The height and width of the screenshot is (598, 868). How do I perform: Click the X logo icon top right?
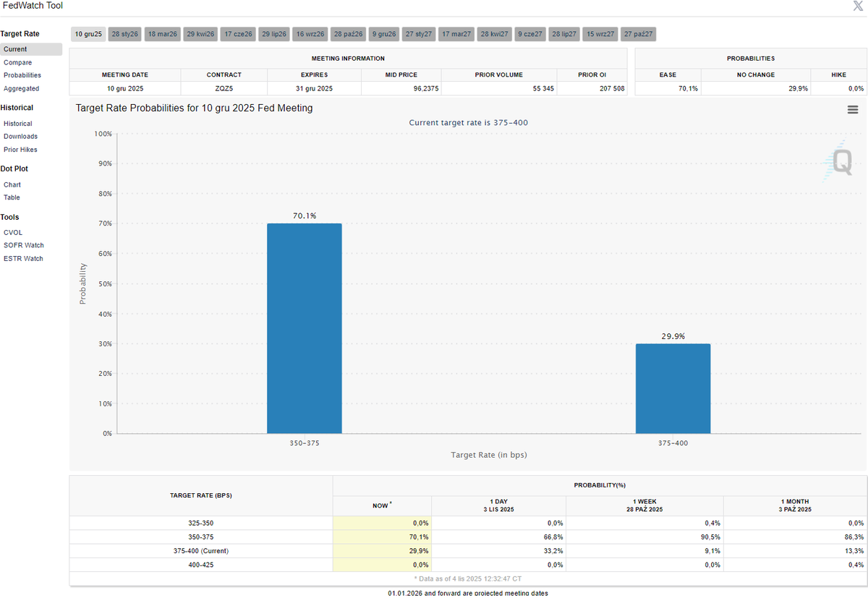coord(858,7)
